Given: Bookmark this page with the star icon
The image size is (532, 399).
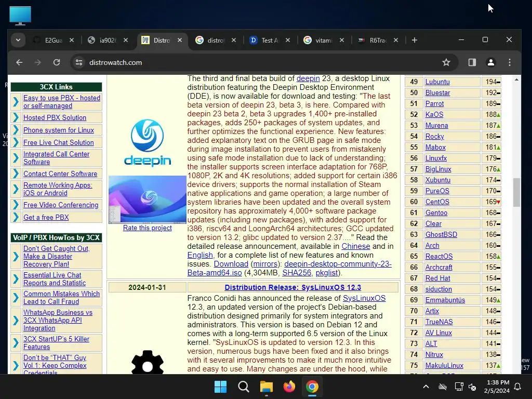Looking at the screenshot, I should point(446,62).
